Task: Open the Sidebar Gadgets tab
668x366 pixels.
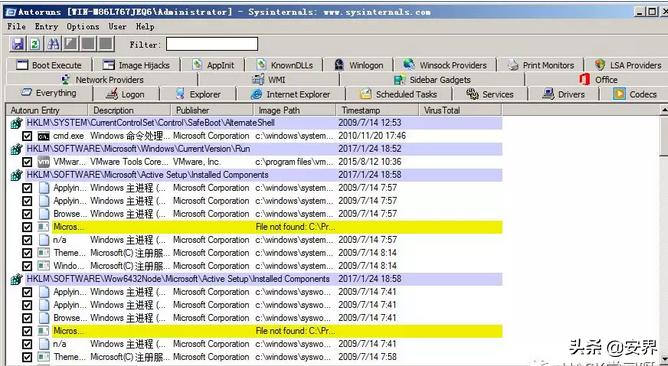Action: tap(432, 80)
